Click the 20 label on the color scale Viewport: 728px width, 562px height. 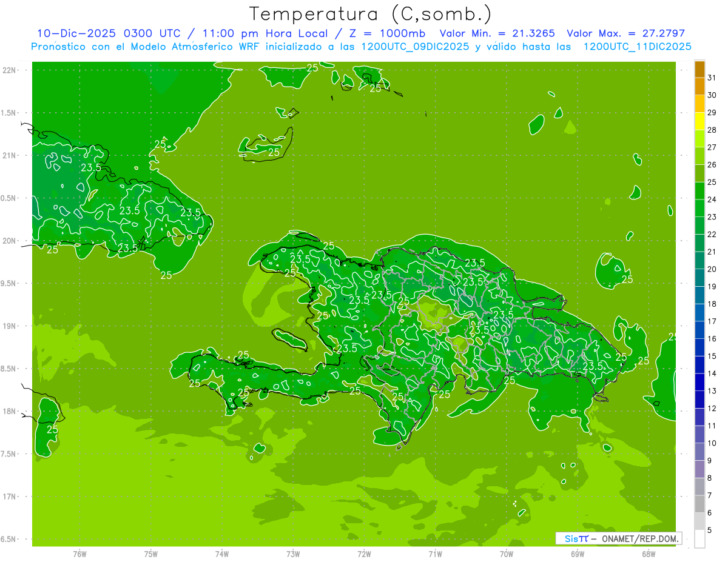[712, 269]
